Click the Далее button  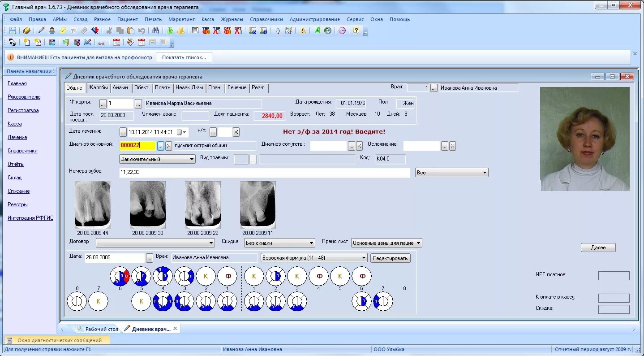598,247
